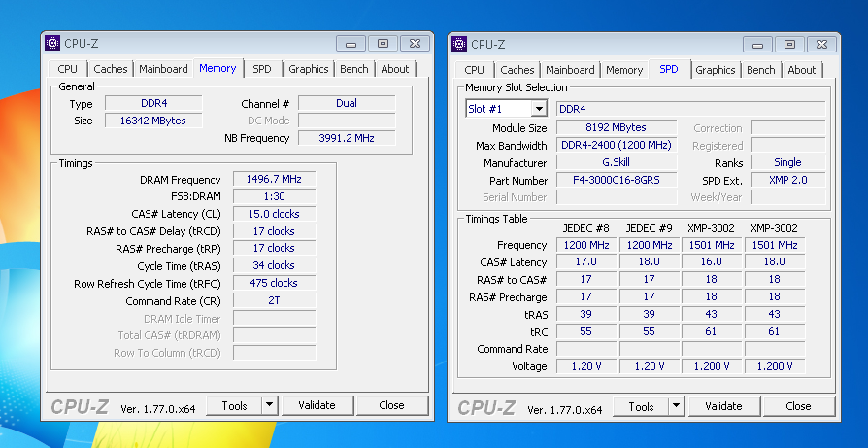The width and height of the screenshot is (868, 448).
Task: Click the Size 16342 MBytes field
Action: pos(153,121)
